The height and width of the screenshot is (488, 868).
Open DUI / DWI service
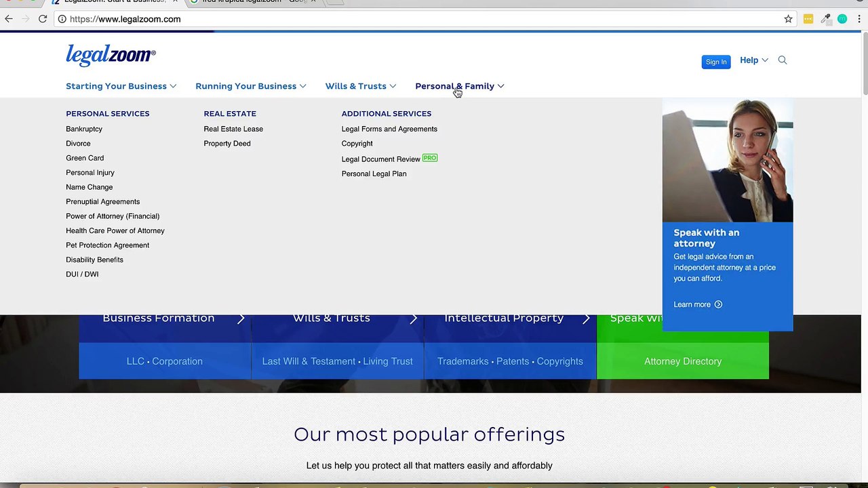click(x=82, y=274)
